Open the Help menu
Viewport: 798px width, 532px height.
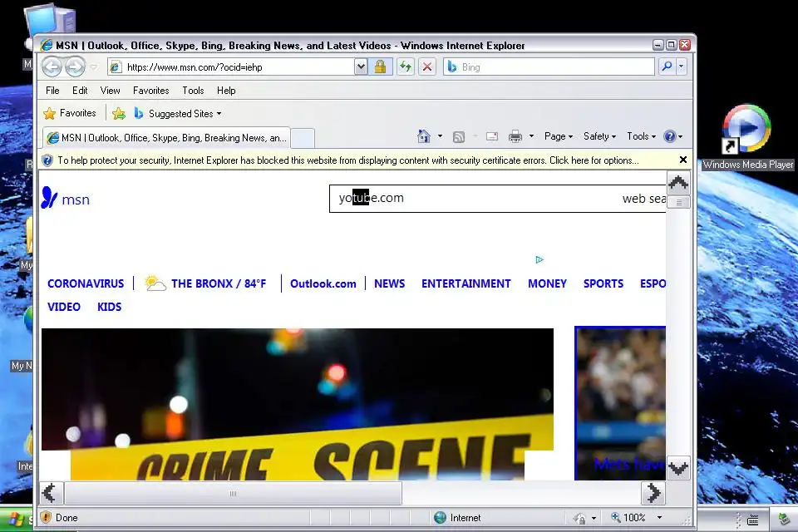226,91
